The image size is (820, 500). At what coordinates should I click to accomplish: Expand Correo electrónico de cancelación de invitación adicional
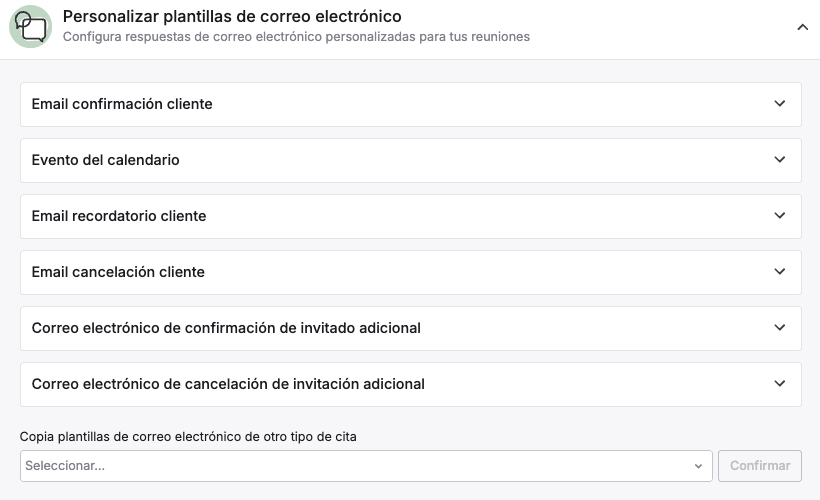pyautogui.click(x=411, y=384)
